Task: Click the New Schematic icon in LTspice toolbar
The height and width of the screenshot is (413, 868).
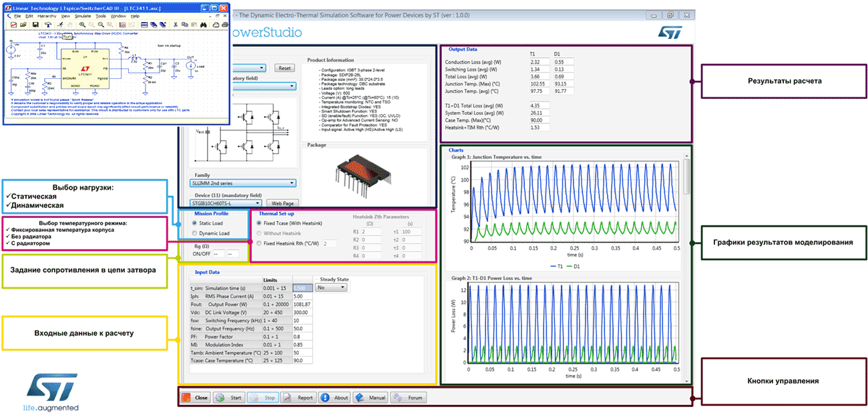Action: [x=13, y=25]
